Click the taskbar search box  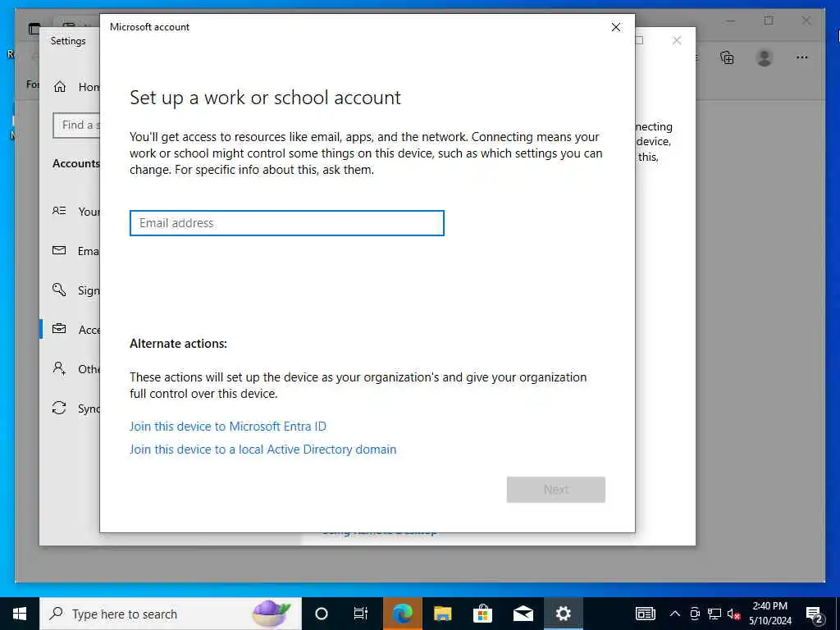click(x=171, y=614)
